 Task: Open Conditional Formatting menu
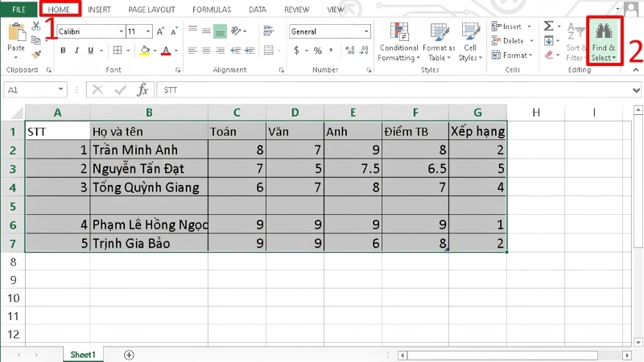point(398,42)
